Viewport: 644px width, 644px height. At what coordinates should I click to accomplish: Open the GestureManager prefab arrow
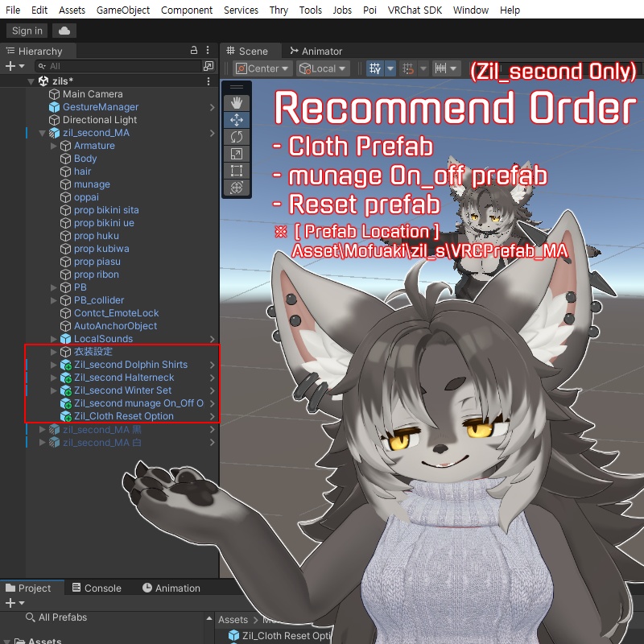(x=212, y=107)
